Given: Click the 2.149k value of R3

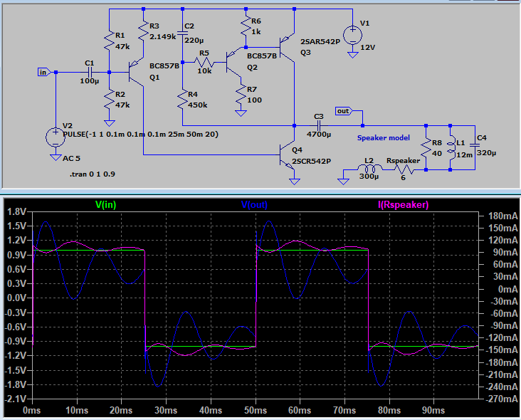Looking at the screenshot, I should point(163,36).
